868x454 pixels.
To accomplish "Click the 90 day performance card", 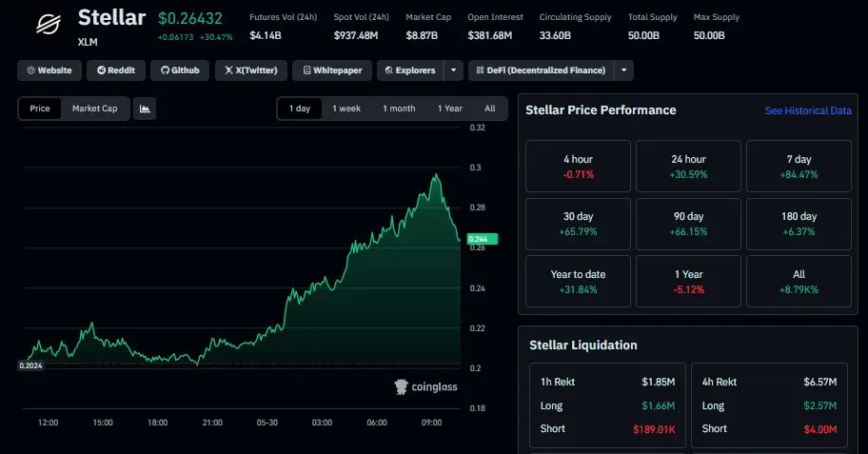I will coord(688,224).
